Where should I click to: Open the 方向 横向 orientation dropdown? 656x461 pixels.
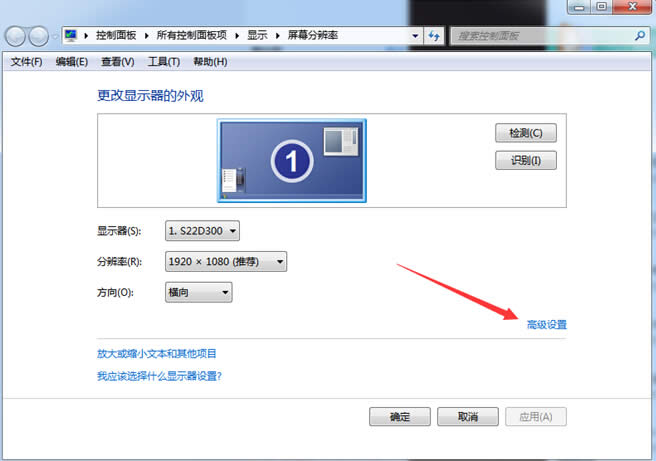[x=198, y=292]
